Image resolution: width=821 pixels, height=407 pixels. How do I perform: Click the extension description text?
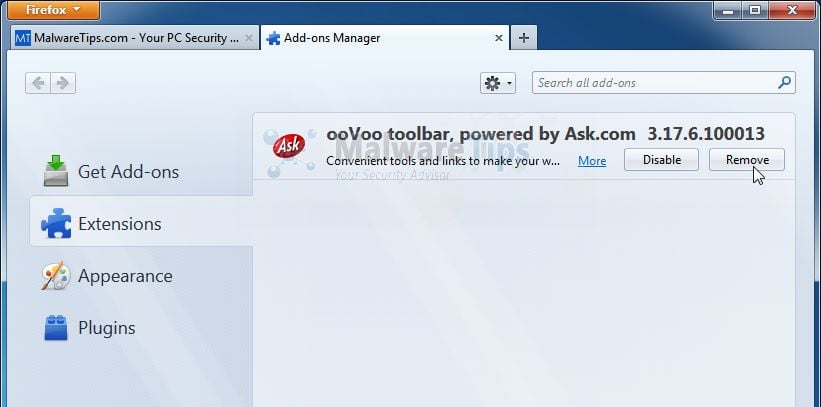pos(443,161)
